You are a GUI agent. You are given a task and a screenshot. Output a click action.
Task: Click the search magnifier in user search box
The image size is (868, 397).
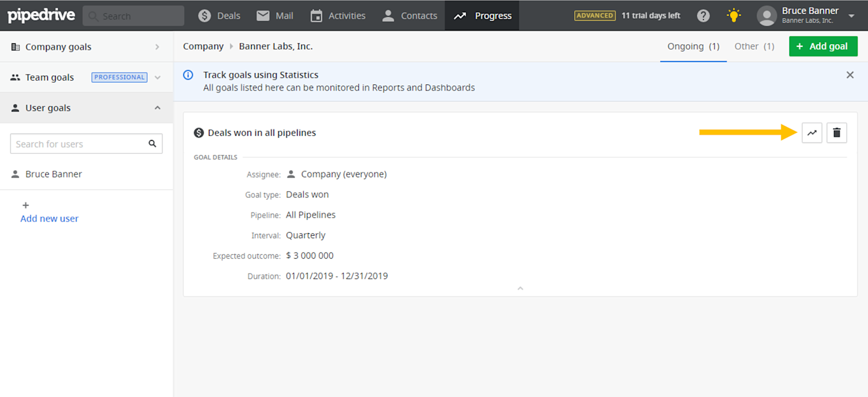pos(153,144)
